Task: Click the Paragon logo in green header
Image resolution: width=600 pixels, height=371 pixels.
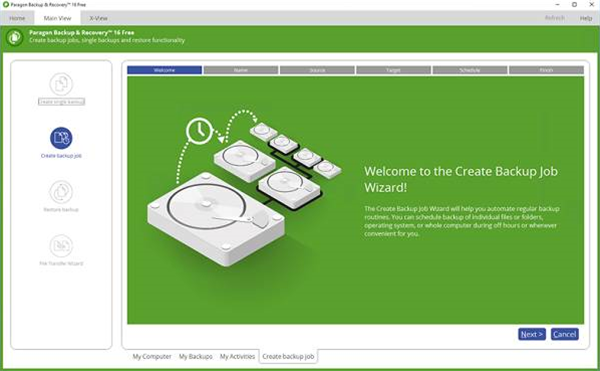Action: point(15,37)
